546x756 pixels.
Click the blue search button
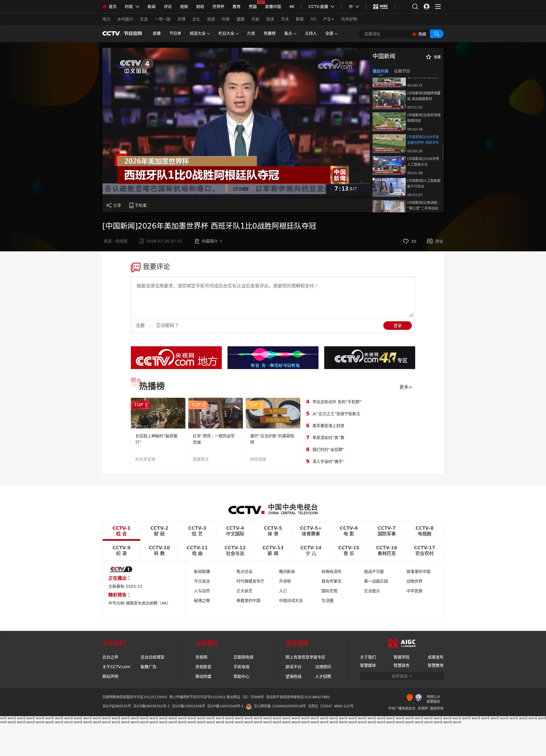pyautogui.click(x=436, y=34)
